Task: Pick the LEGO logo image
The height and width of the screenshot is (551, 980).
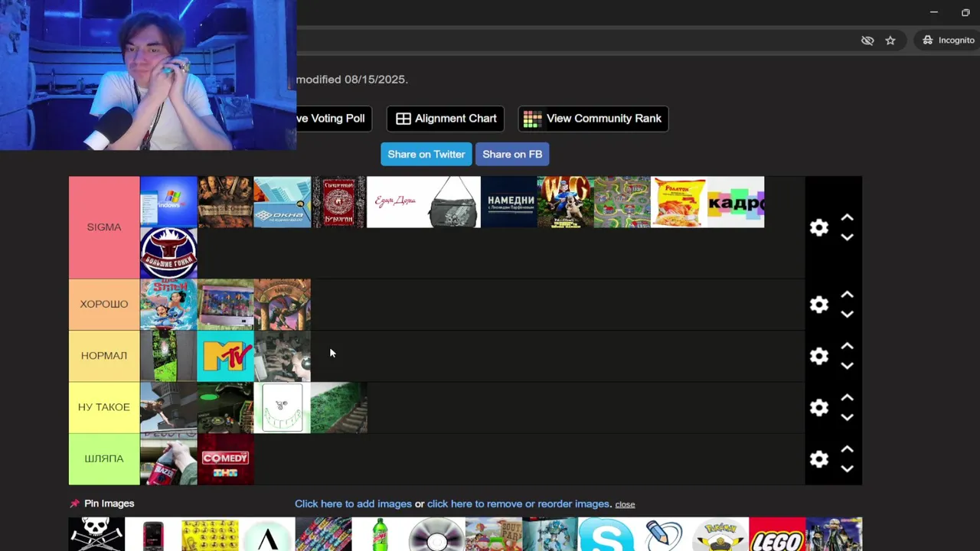Action: click(777, 534)
